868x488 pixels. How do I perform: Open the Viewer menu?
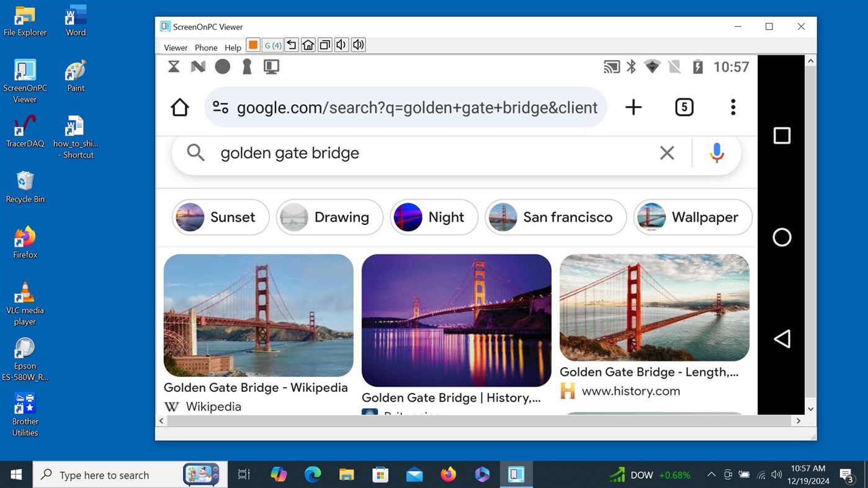coord(175,47)
